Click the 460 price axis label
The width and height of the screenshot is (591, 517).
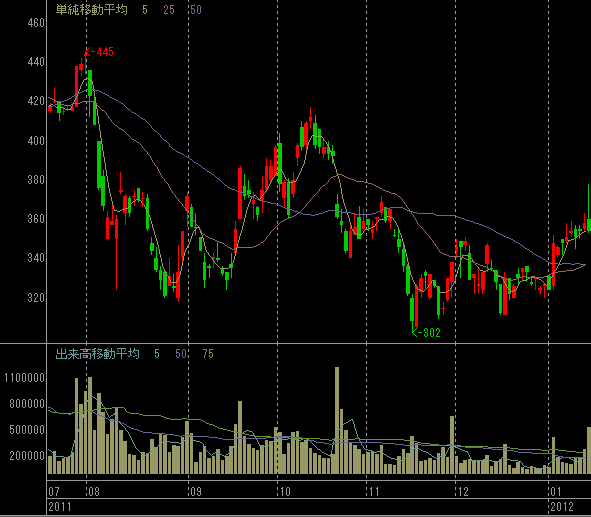tap(36, 23)
